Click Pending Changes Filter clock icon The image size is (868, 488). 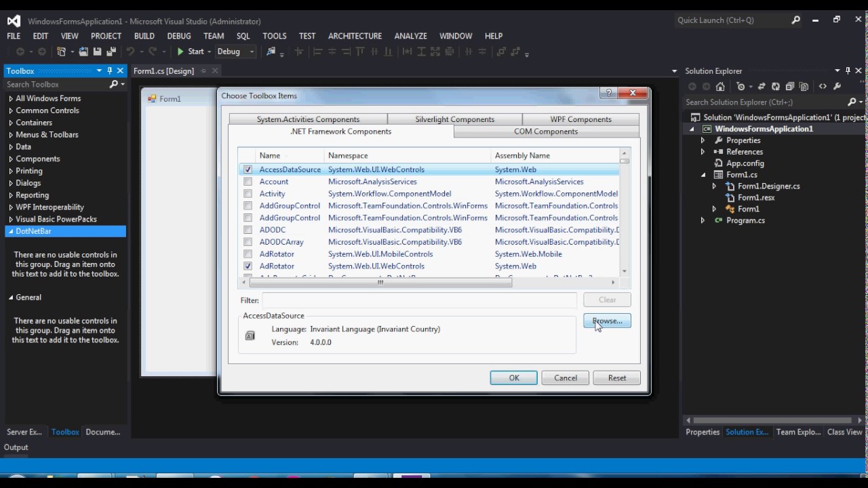(x=741, y=87)
